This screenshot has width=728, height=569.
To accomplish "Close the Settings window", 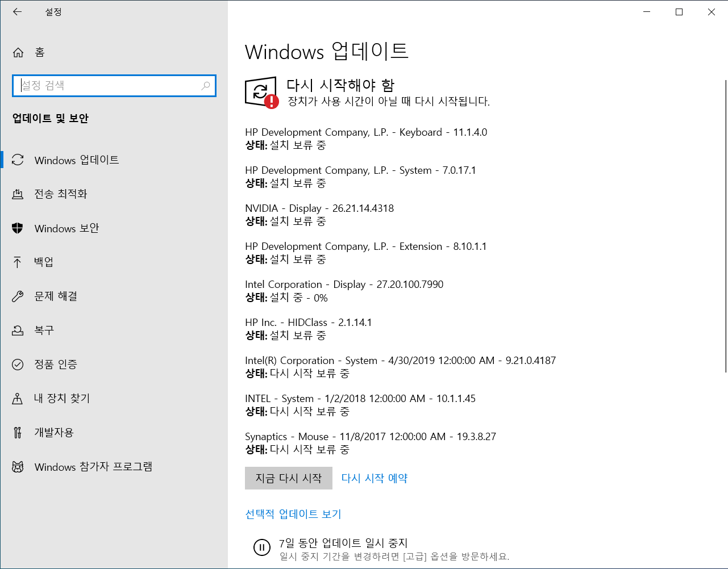I will [x=712, y=12].
